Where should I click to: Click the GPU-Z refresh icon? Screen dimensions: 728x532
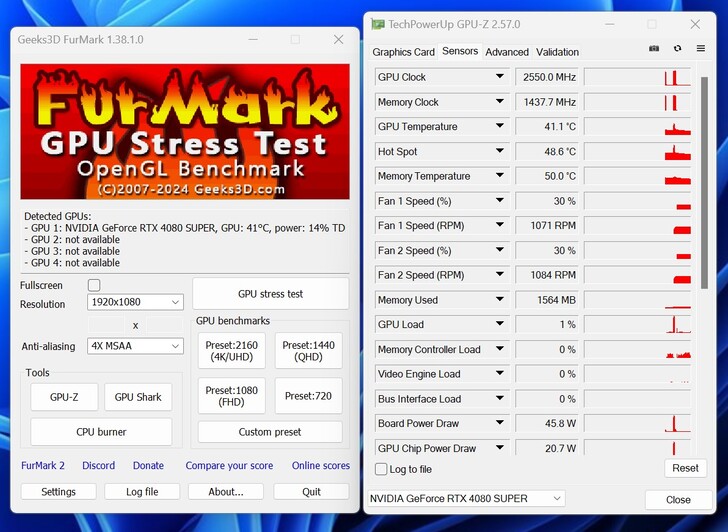pos(677,48)
